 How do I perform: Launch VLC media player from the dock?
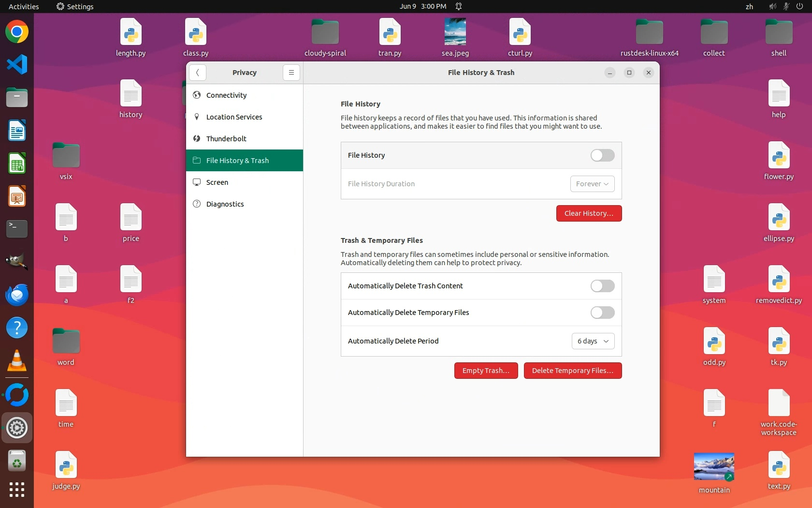tap(17, 361)
